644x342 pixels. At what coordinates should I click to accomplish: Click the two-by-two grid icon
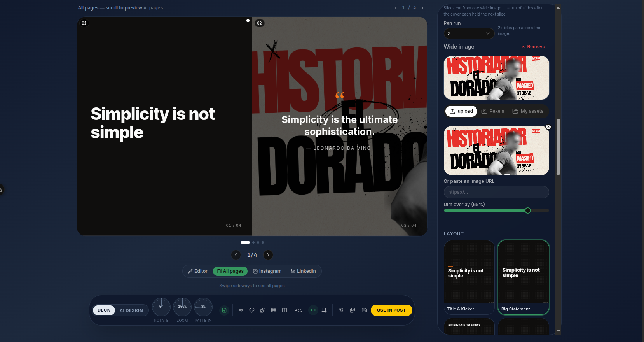(284, 310)
